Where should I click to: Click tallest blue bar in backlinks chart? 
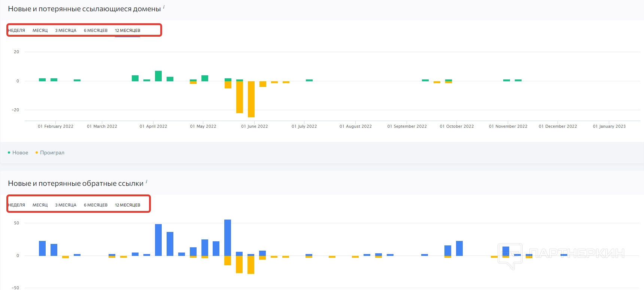[228, 238]
